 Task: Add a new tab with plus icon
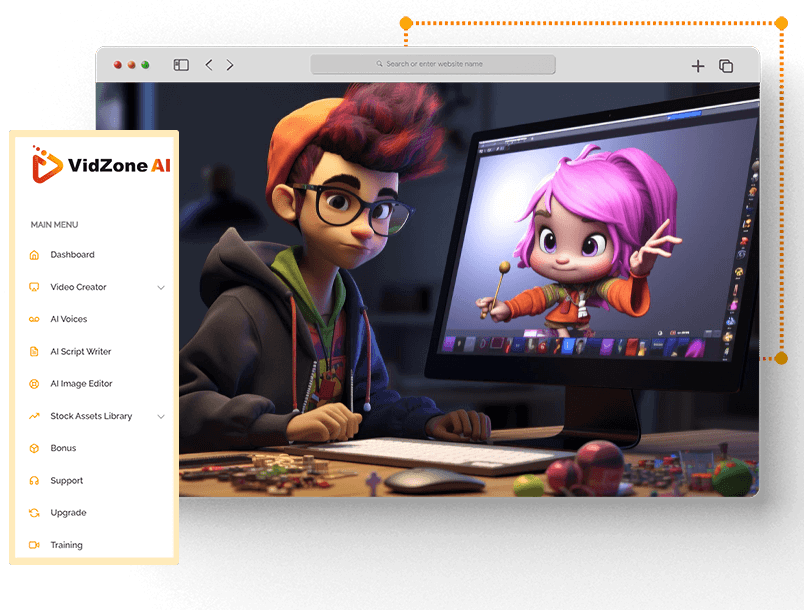point(698,66)
